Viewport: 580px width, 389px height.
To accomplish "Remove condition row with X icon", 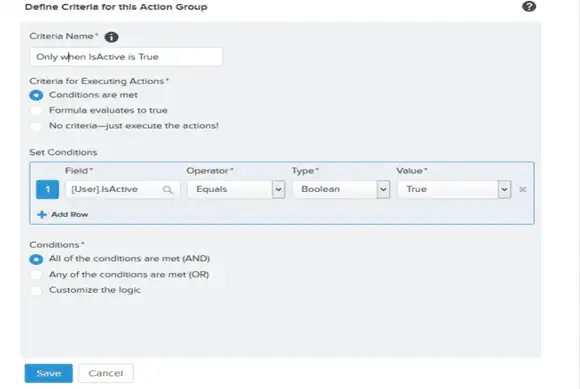I will (523, 190).
